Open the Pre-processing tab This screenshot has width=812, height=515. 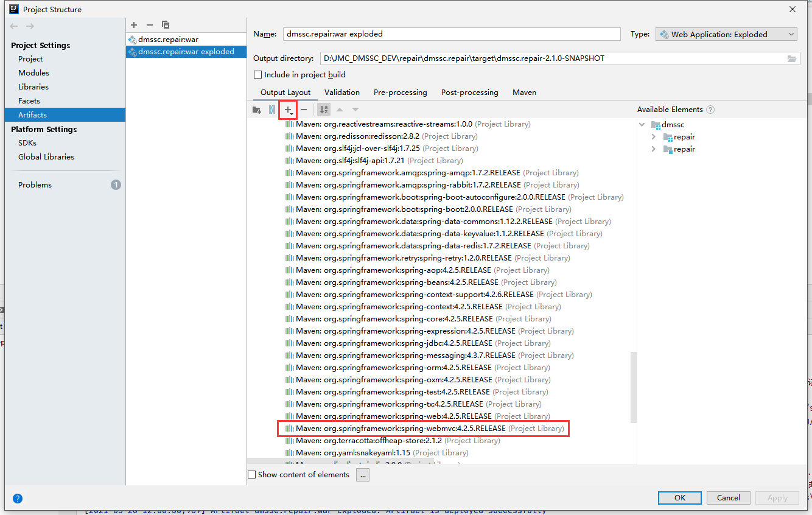tap(401, 93)
